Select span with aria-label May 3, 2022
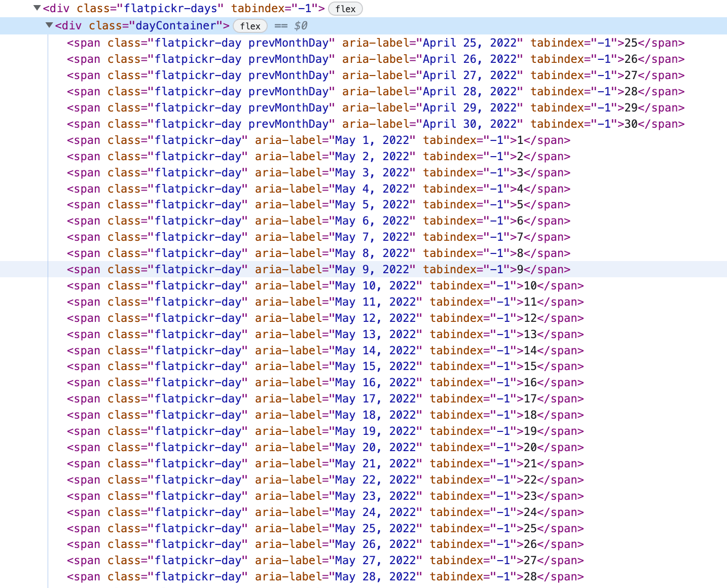This screenshot has width=727, height=588. (318, 173)
